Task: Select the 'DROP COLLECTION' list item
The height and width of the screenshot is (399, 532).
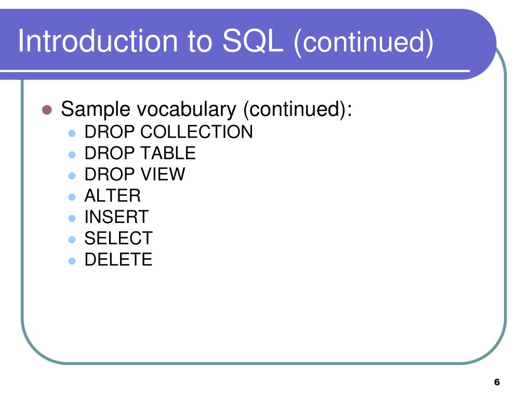Action: (x=169, y=131)
